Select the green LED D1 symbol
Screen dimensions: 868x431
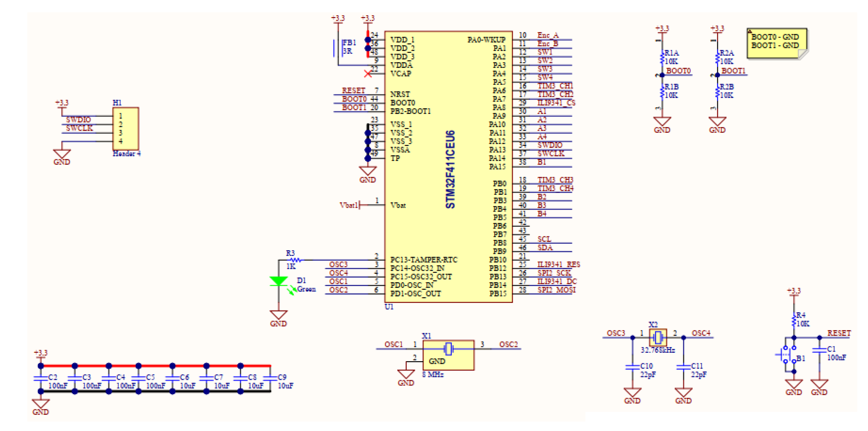click(278, 281)
